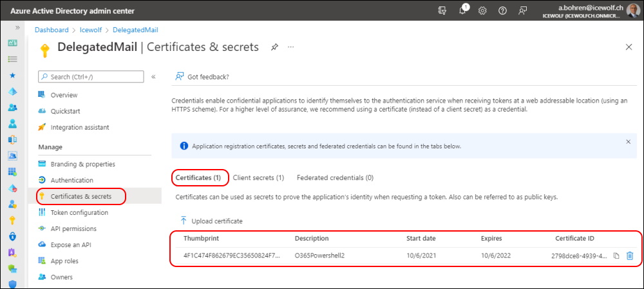Delete the O365Powershell2 certificate with trash icon
Image resolution: width=644 pixels, height=289 pixels.
coord(630,255)
